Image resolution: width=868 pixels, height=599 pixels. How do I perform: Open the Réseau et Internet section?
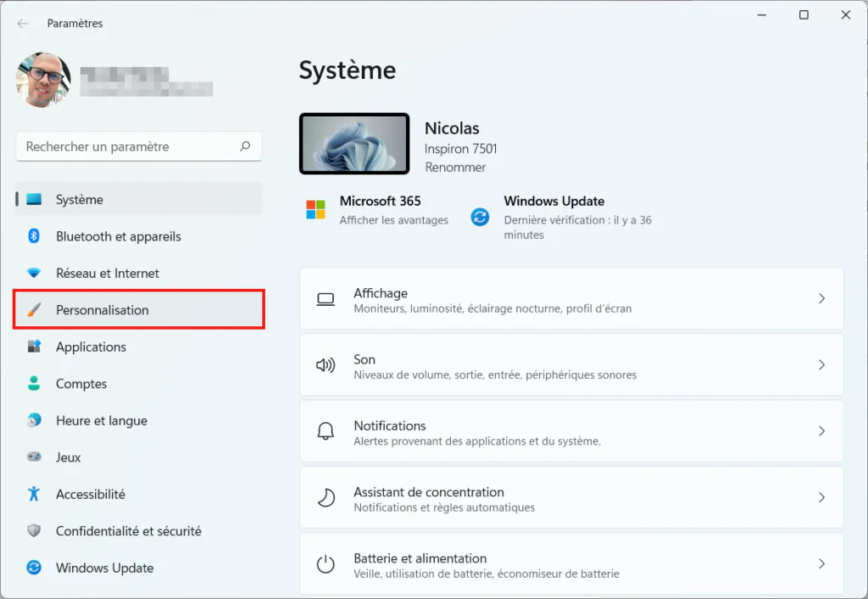[x=139, y=273]
